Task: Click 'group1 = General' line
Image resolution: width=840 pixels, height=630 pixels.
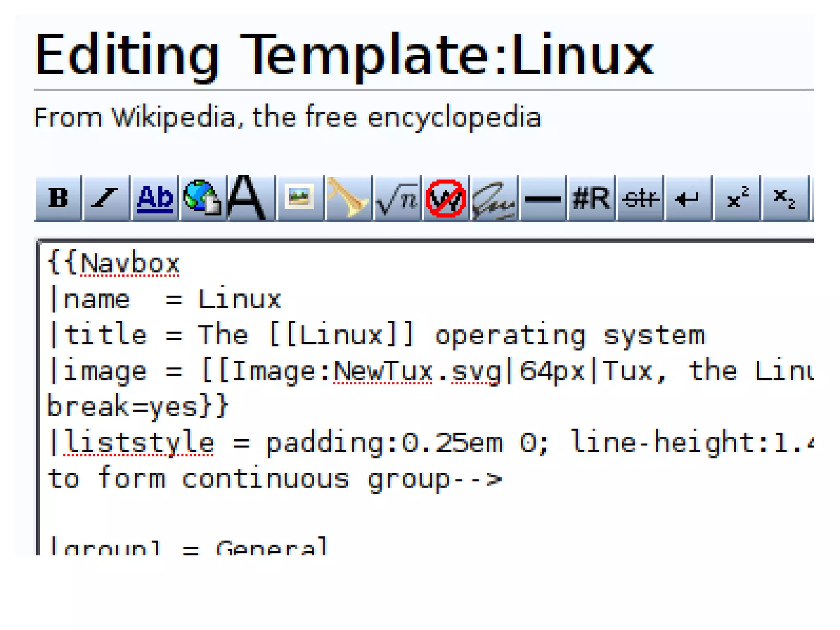Action: [x=188, y=546]
